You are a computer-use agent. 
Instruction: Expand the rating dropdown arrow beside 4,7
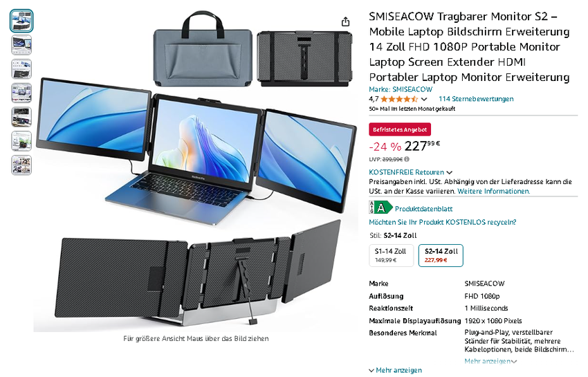tap(424, 100)
